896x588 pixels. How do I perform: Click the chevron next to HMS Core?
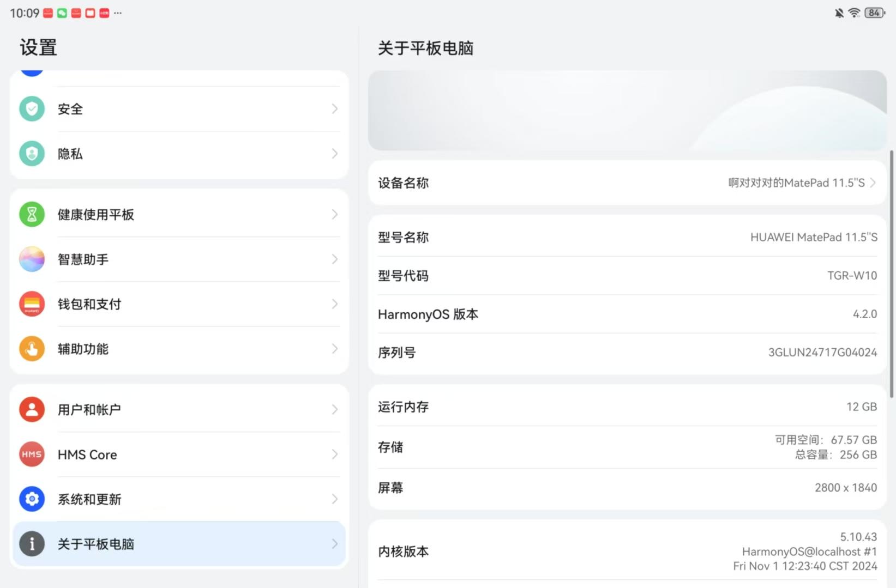click(334, 454)
